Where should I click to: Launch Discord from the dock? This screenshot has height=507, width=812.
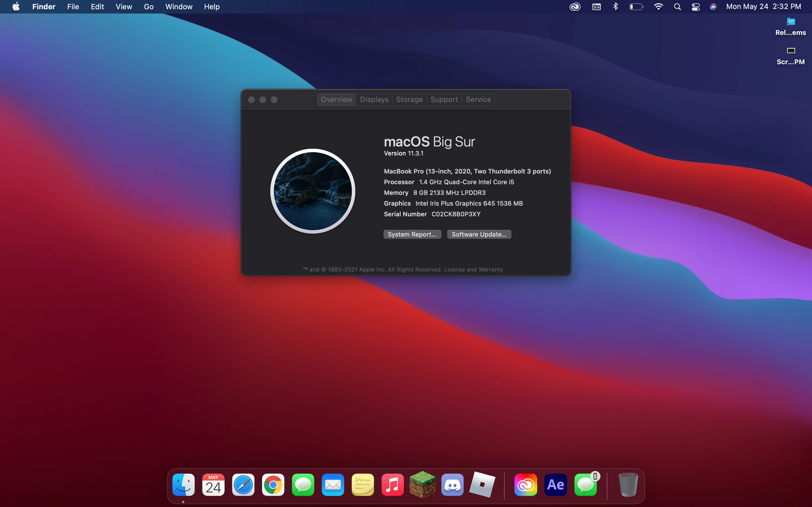452,485
